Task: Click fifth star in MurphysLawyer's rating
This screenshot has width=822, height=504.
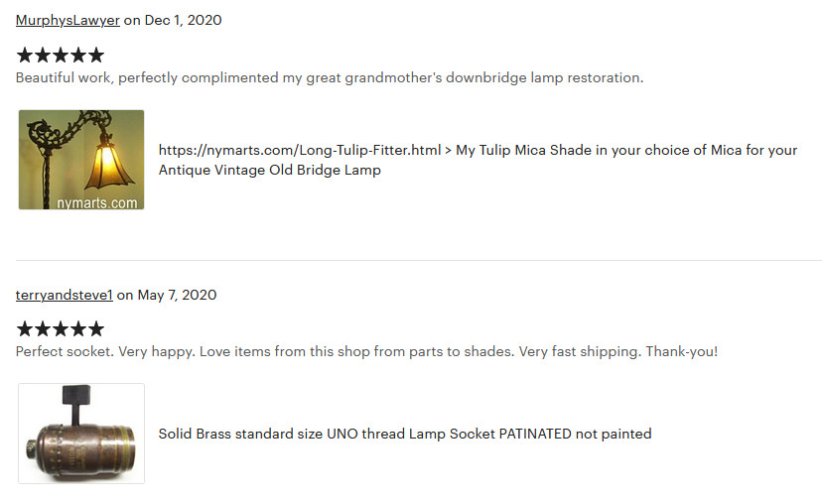Action: [x=96, y=55]
